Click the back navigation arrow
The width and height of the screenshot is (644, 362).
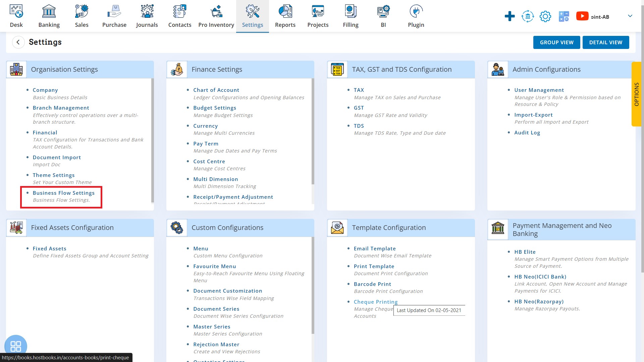tap(18, 42)
